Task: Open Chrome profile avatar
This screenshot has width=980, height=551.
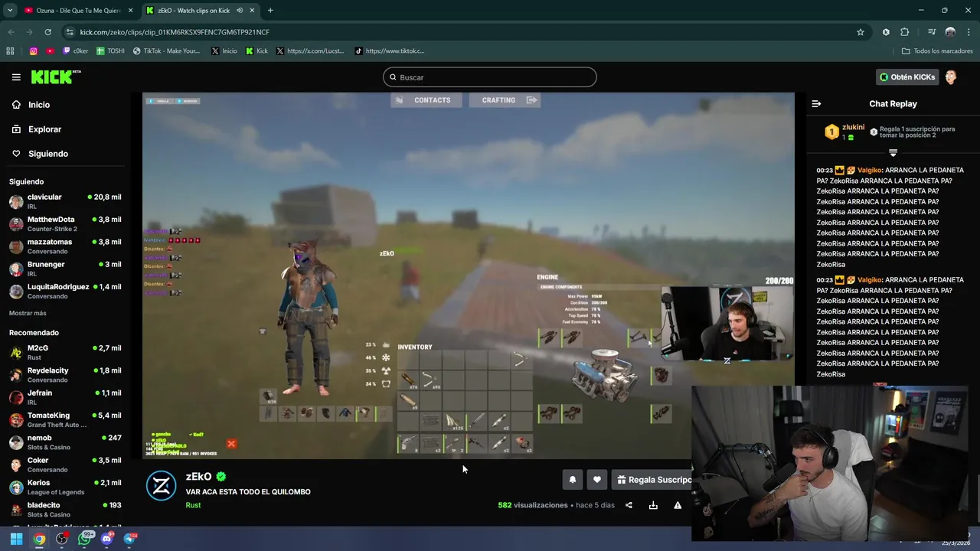Action: click(x=950, y=32)
